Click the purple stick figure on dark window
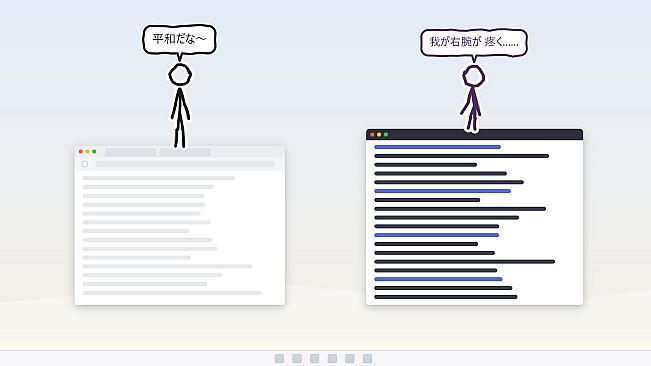Image resolution: width=651 pixels, height=366 pixels. tap(472, 98)
